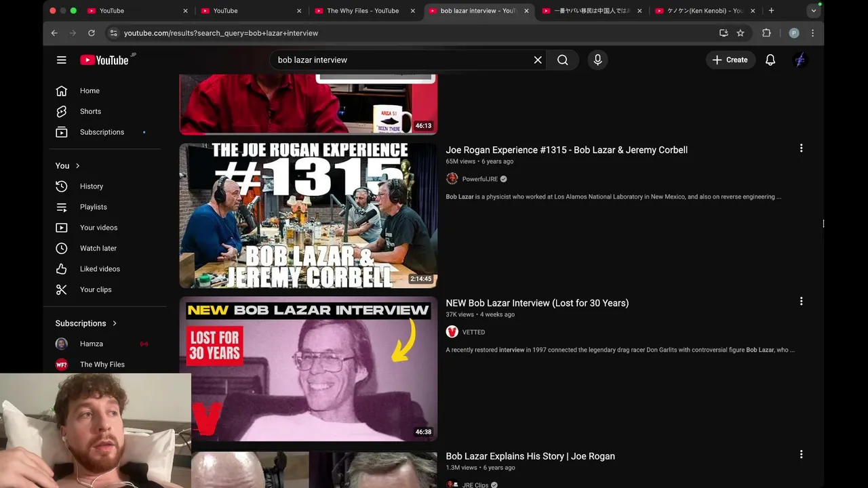The width and height of the screenshot is (868, 488).
Task: Go back in browser
Action: [x=54, y=33]
